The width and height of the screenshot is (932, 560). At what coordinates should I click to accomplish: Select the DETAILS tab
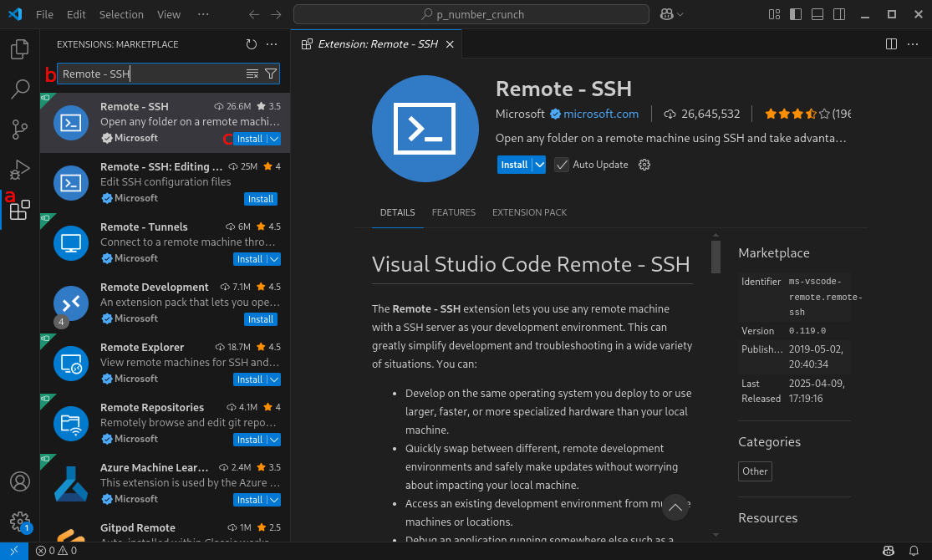(398, 212)
